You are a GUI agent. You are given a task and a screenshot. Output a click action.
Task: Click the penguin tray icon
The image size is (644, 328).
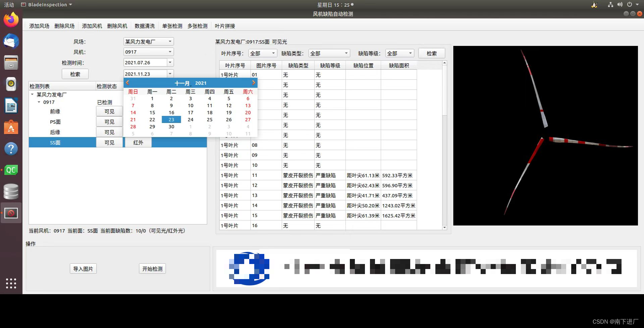(594, 5)
